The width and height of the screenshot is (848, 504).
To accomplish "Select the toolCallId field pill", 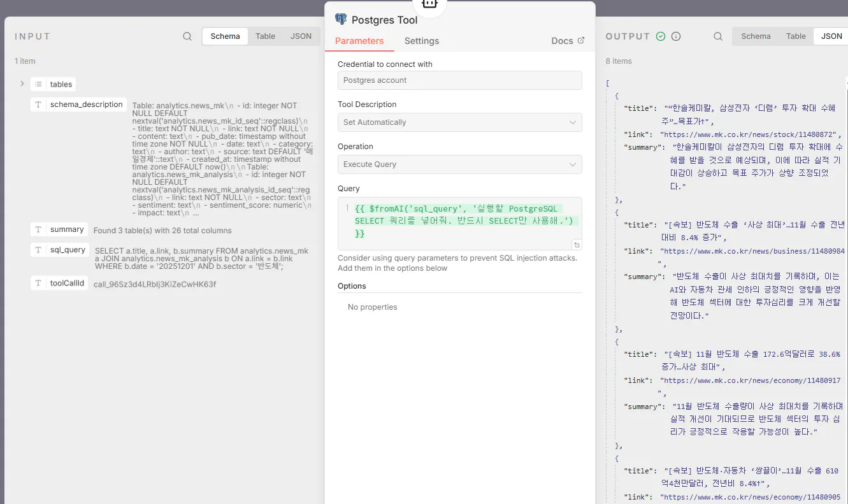I will [59, 283].
